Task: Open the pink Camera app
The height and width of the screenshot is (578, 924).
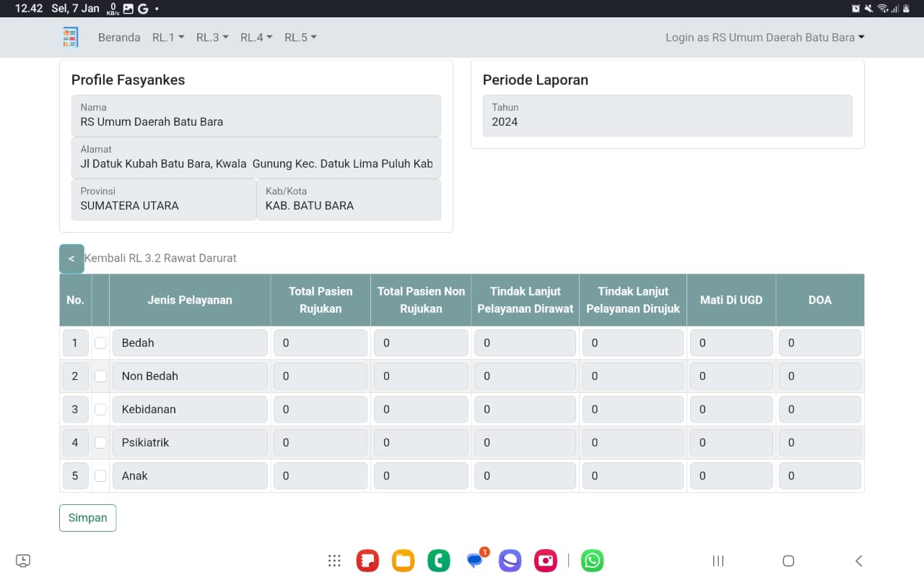Action: pos(546,561)
